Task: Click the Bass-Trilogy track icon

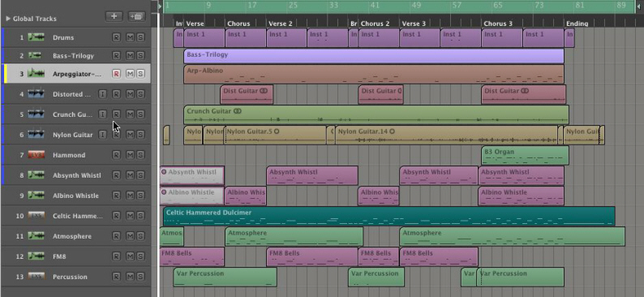Action: (35, 55)
